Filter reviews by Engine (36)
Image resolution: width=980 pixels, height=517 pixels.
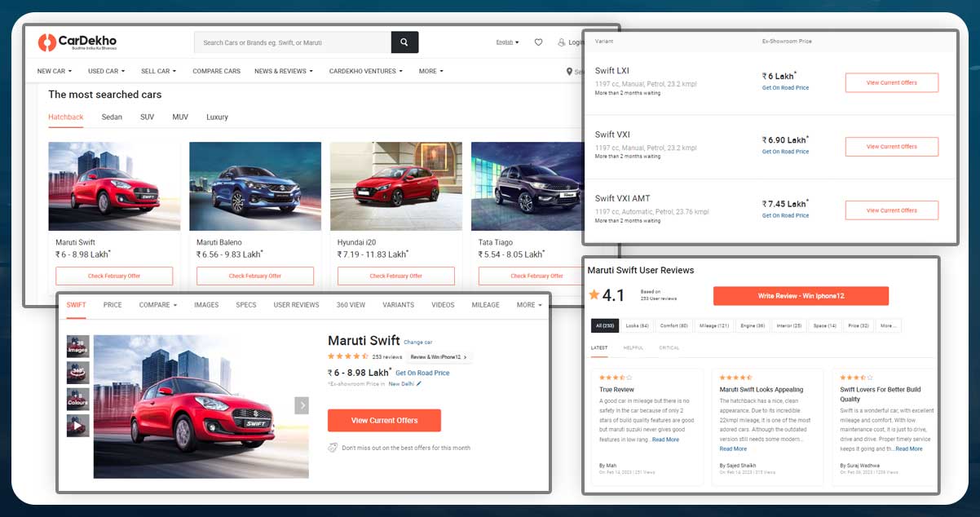click(x=753, y=325)
